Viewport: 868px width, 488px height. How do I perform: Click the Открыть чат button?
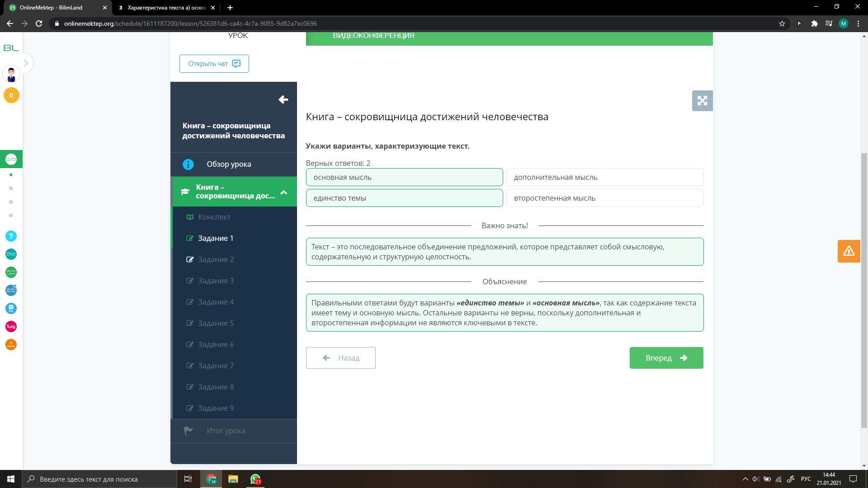(x=214, y=64)
